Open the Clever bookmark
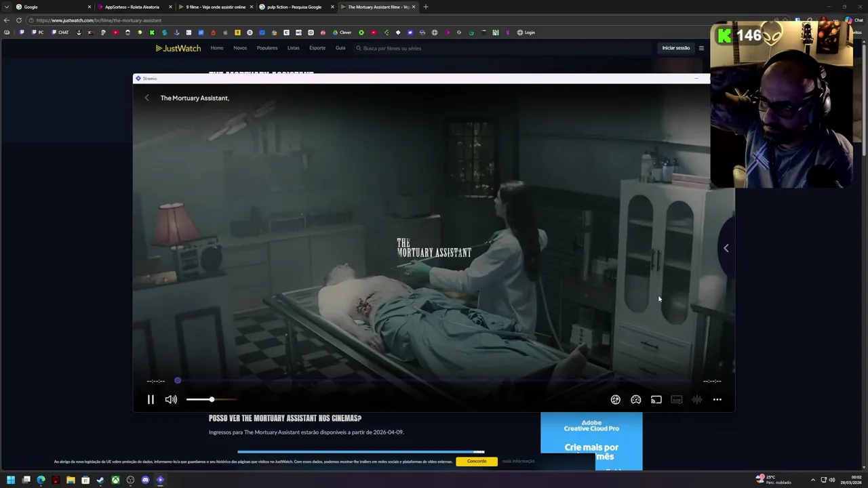 (342, 33)
